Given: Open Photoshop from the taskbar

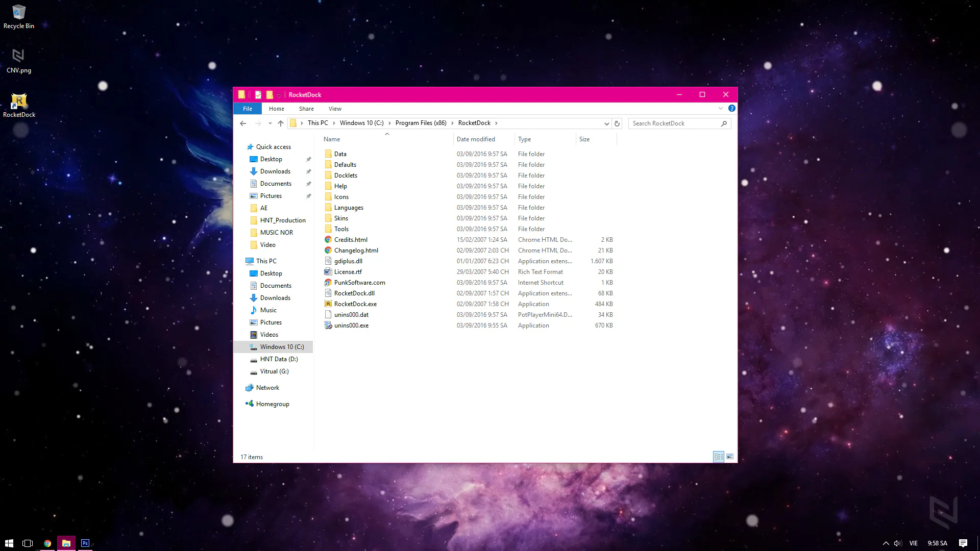Looking at the screenshot, I should pos(85,543).
